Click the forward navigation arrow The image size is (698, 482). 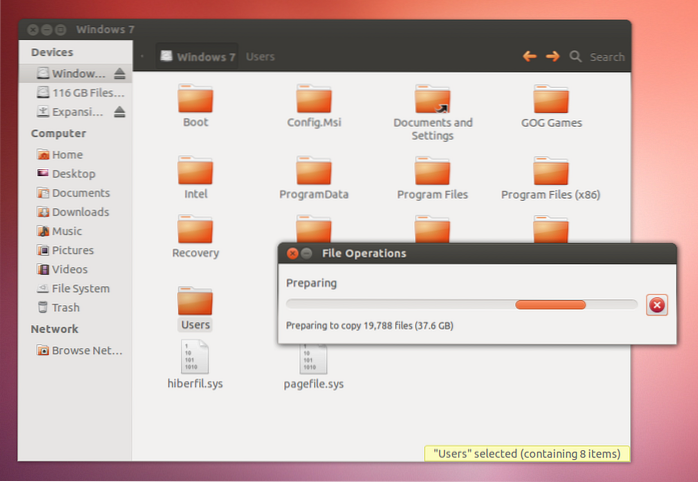point(552,57)
